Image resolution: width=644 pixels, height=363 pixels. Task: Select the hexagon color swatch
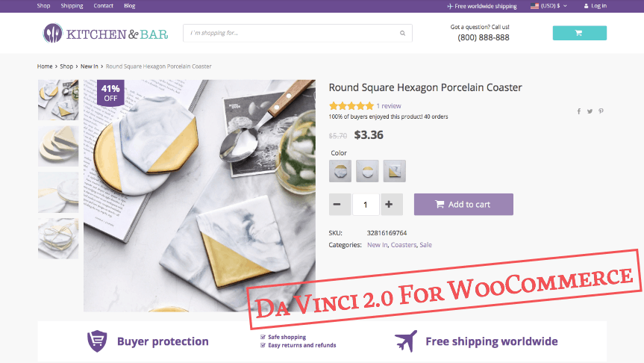[340, 171]
